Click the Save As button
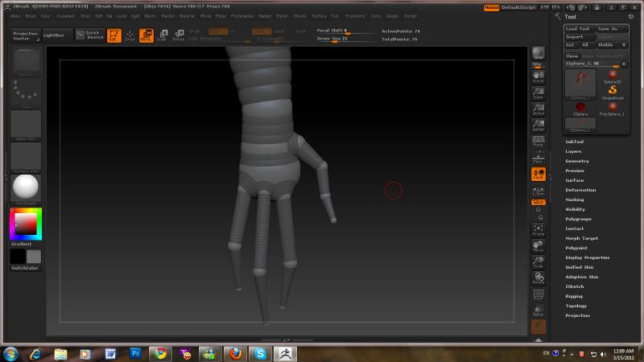Image resolution: width=644 pixels, height=362 pixels. [x=612, y=29]
